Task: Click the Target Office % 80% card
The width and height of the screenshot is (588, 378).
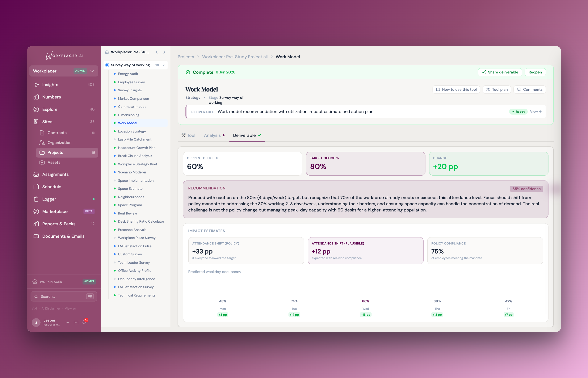Action: click(365, 164)
